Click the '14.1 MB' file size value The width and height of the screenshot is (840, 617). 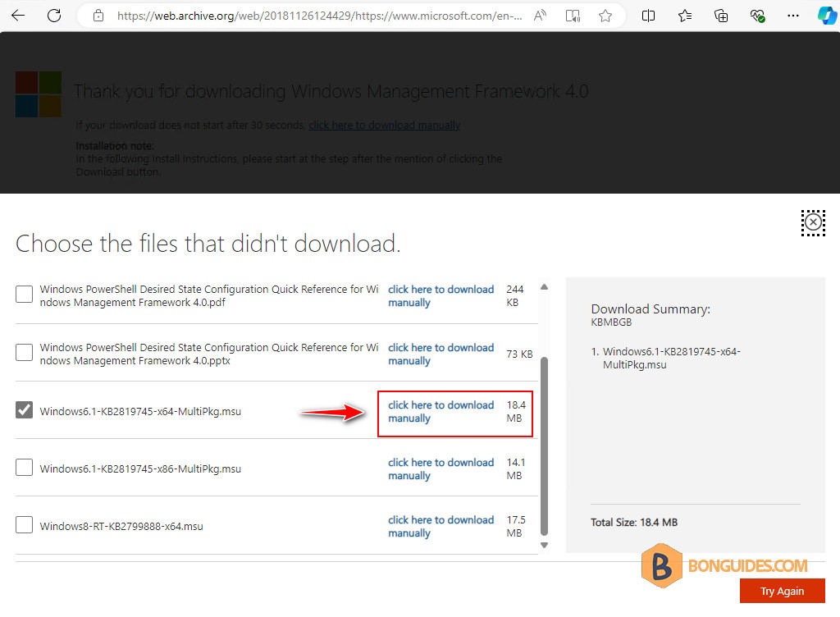tap(516, 468)
